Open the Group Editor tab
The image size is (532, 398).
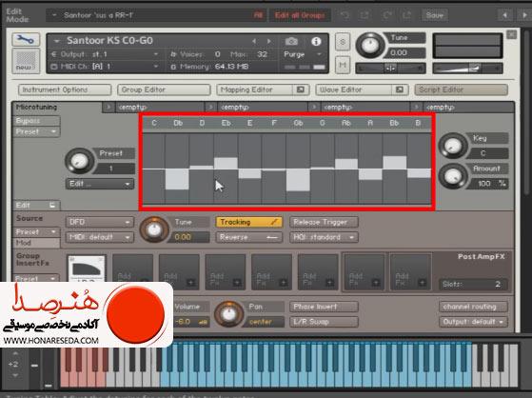click(x=164, y=90)
